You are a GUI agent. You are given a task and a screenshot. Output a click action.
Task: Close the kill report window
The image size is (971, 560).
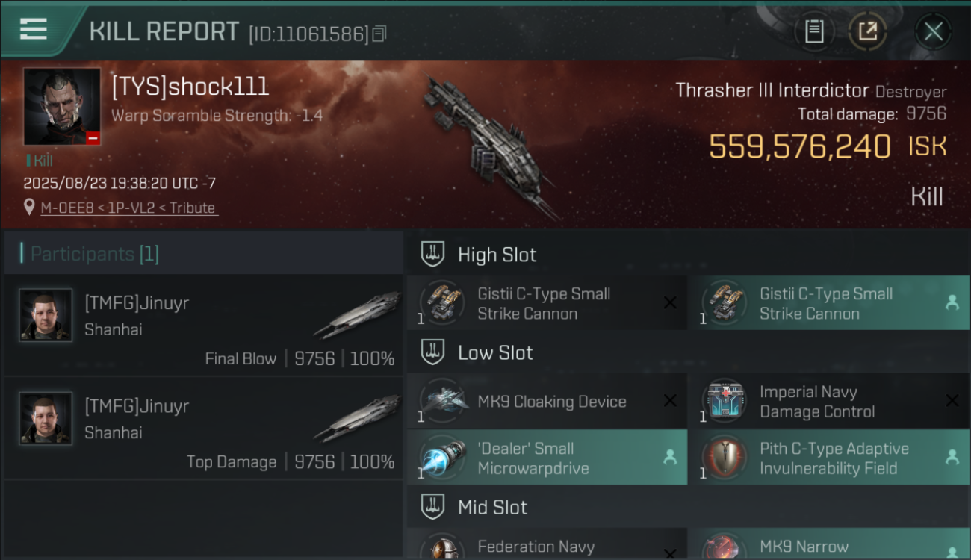coord(933,31)
